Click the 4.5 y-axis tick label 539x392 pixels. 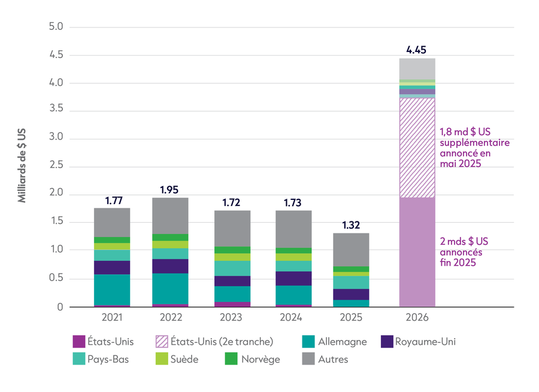56,54
